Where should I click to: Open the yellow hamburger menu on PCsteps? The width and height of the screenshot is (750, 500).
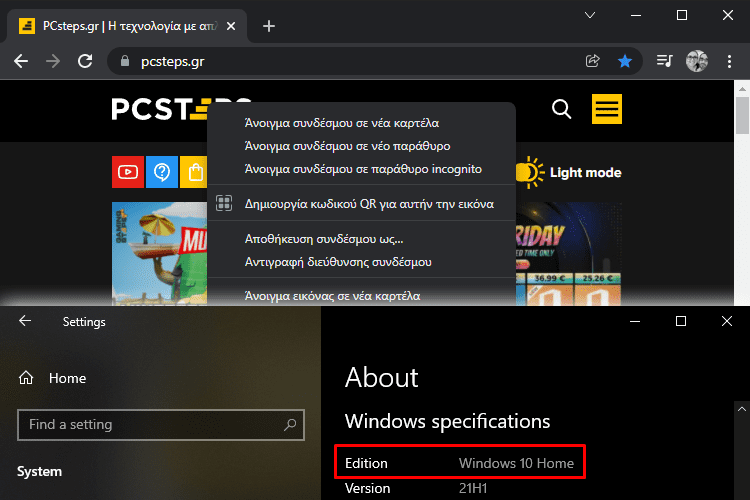tap(607, 109)
